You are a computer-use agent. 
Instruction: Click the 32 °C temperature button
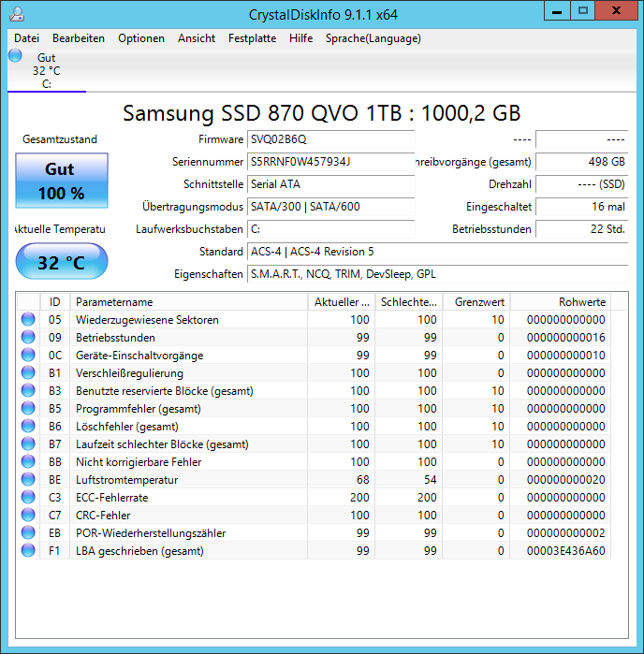(62, 262)
